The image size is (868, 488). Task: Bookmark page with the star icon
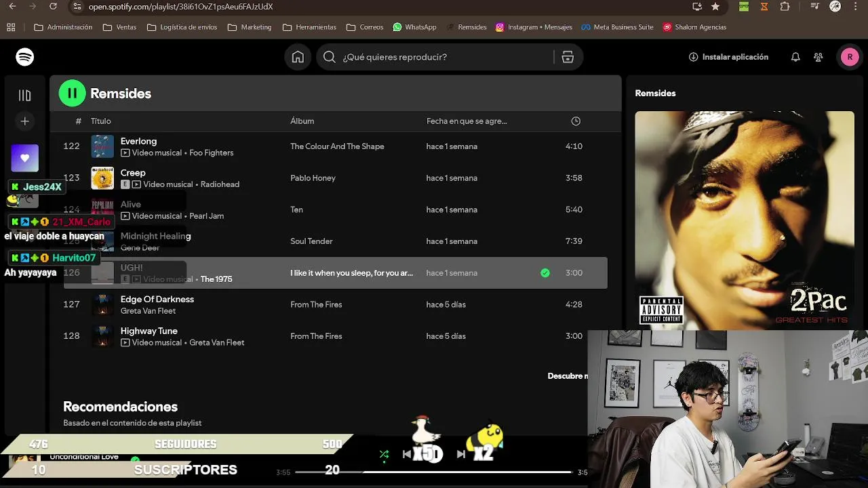715,7
